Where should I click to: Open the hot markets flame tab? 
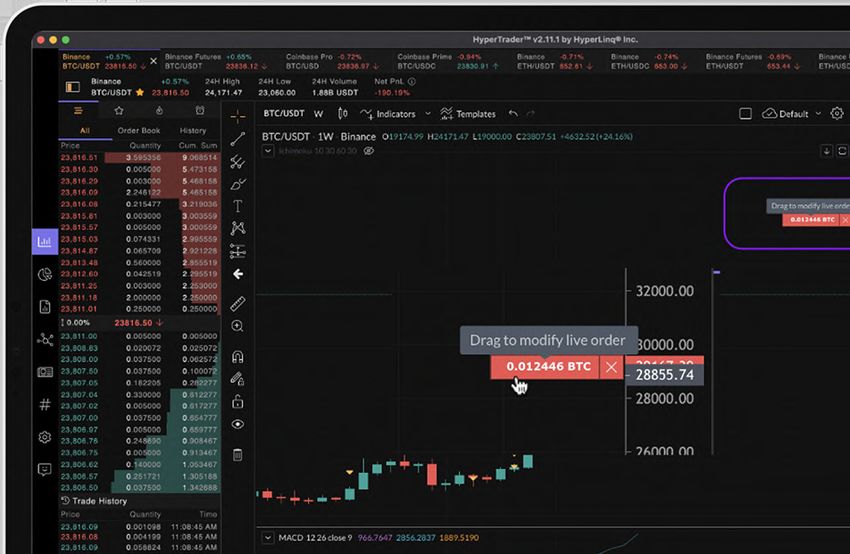(159, 111)
